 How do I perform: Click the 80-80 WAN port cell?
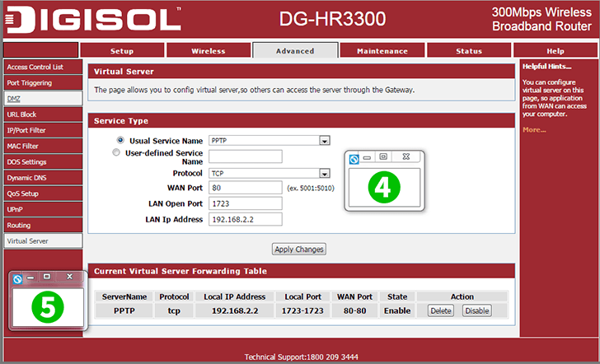[x=354, y=310]
